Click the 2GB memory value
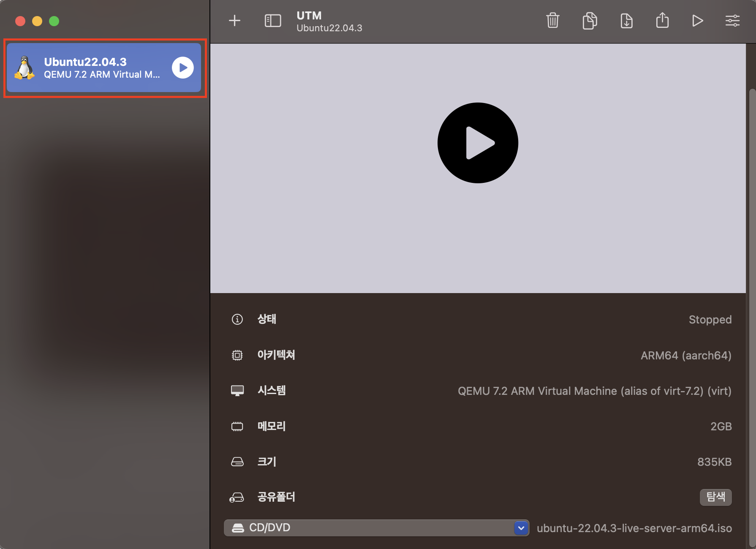Image resolution: width=756 pixels, height=549 pixels. pos(721,427)
